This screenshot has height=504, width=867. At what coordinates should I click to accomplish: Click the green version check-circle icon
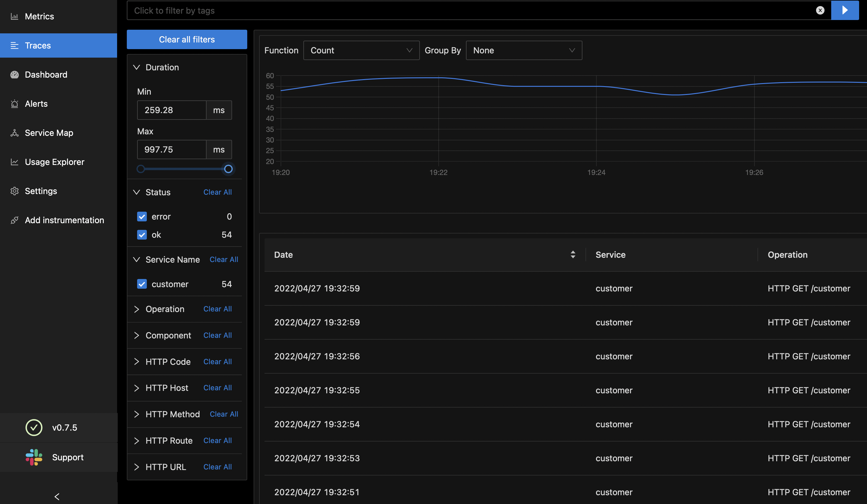tap(34, 428)
